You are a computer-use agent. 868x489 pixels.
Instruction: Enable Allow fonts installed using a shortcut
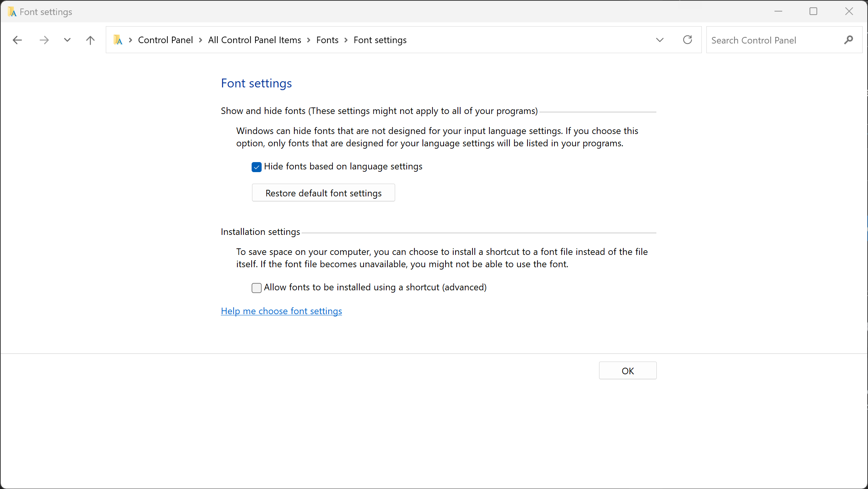point(257,288)
